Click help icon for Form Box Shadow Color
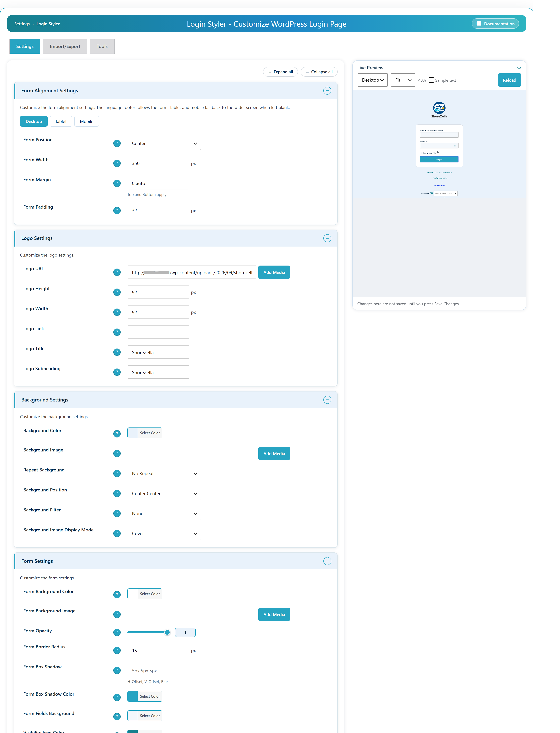Viewport: 560px width, 733px height. [x=117, y=697]
